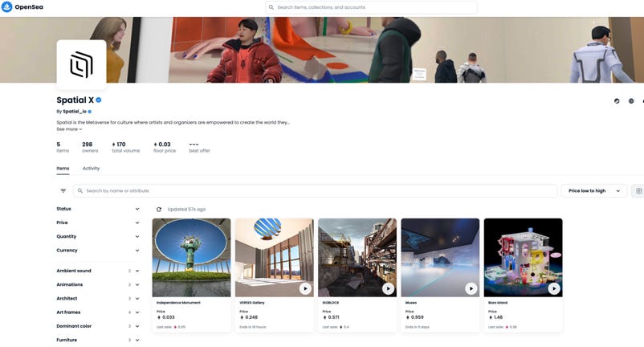Click the 0.571 price value

point(333,317)
